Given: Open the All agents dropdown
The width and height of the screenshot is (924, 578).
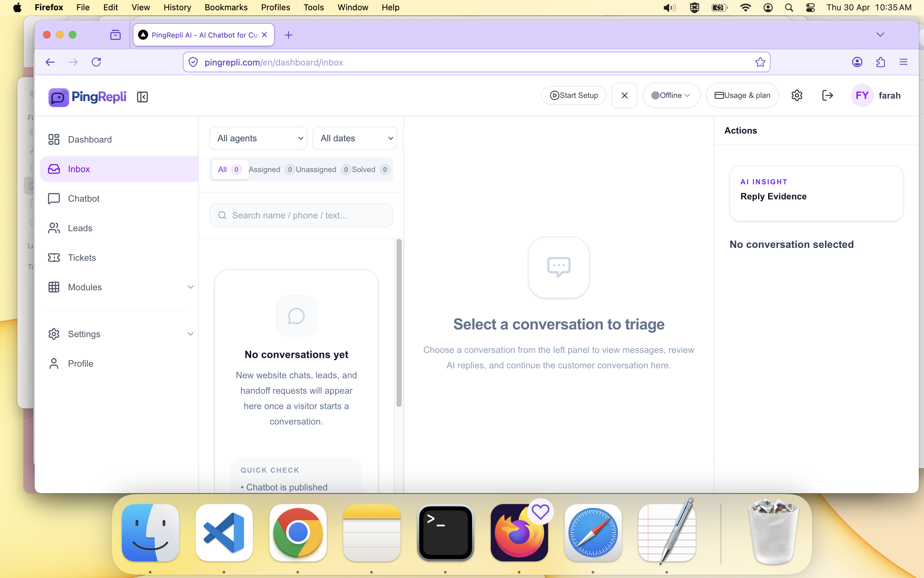Looking at the screenshot, I should (x=258, y=138).
